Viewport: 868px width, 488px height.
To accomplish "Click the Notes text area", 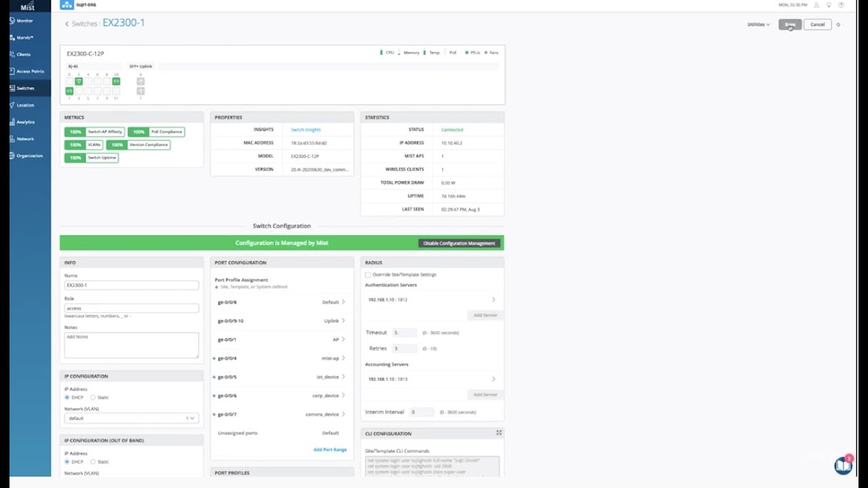I will tap(132, 345).
